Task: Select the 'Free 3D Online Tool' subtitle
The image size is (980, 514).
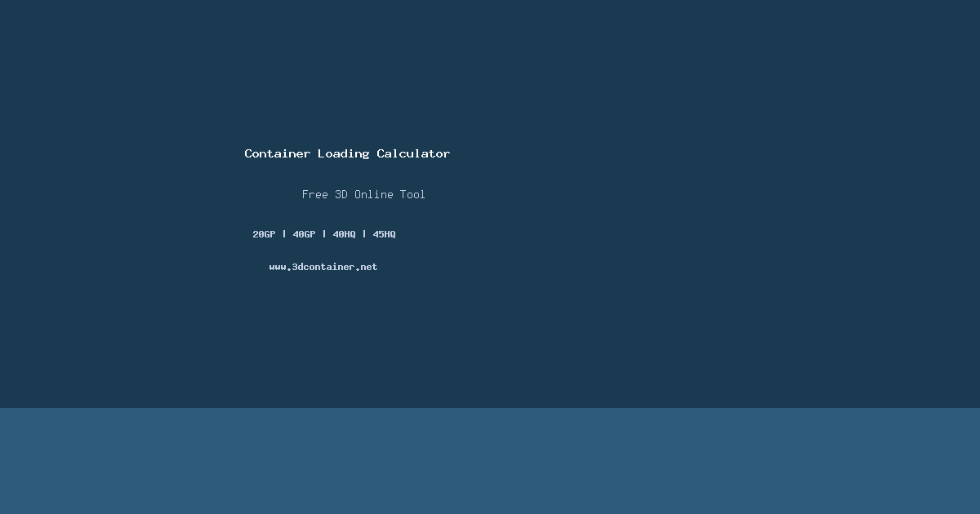Action: [x=363, y=194]
